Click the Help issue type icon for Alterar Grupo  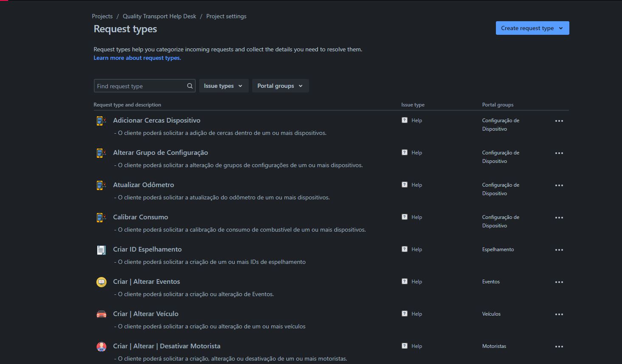point(405,152)
